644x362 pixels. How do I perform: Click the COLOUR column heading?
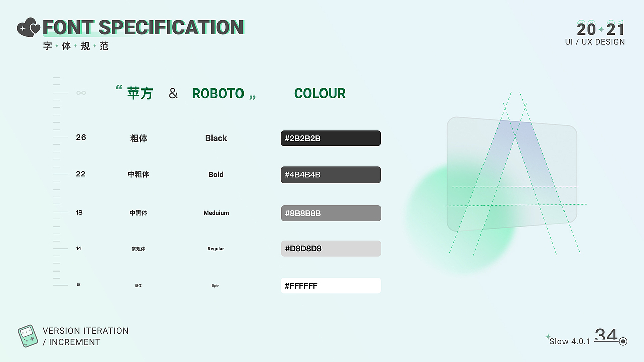(320, 94)
